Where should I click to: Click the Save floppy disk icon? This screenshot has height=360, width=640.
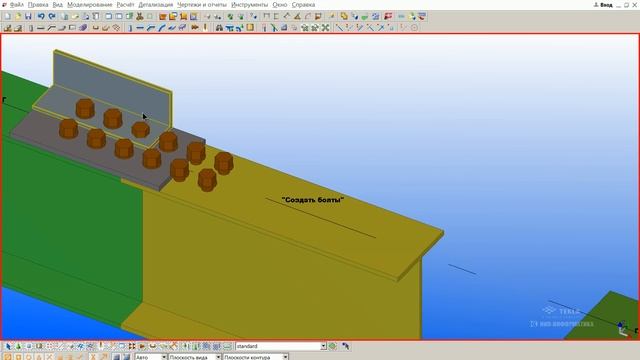(28, 16)
